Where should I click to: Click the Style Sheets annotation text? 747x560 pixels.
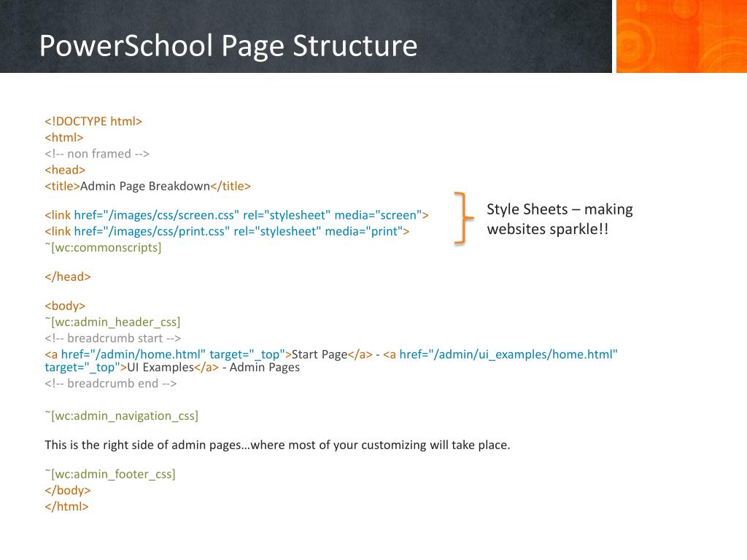click(x=560, y=219)
